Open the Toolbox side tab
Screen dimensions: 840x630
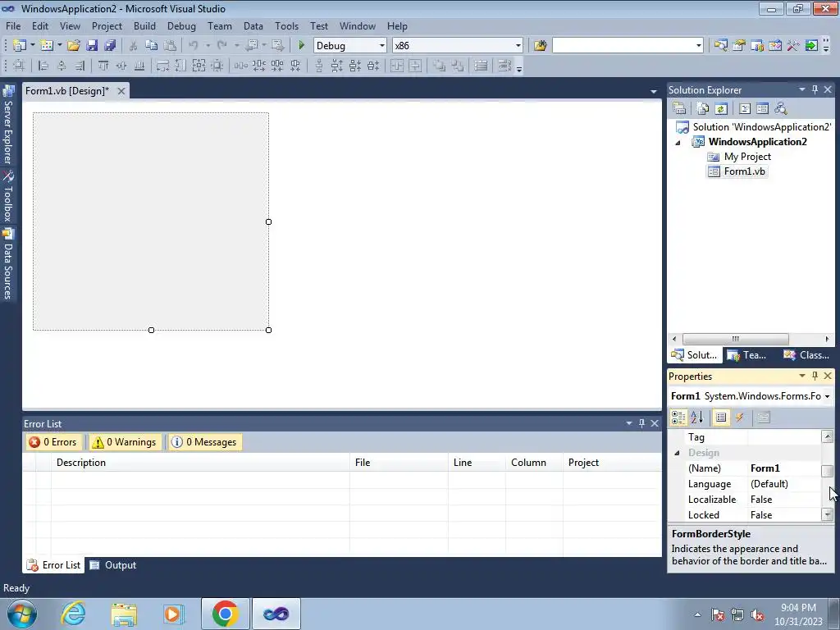point(8,197)
